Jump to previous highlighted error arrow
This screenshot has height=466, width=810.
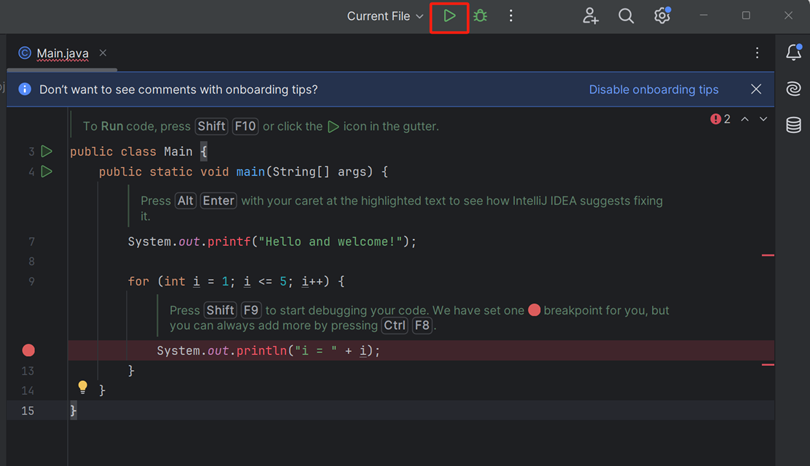(x=745, y=119)
